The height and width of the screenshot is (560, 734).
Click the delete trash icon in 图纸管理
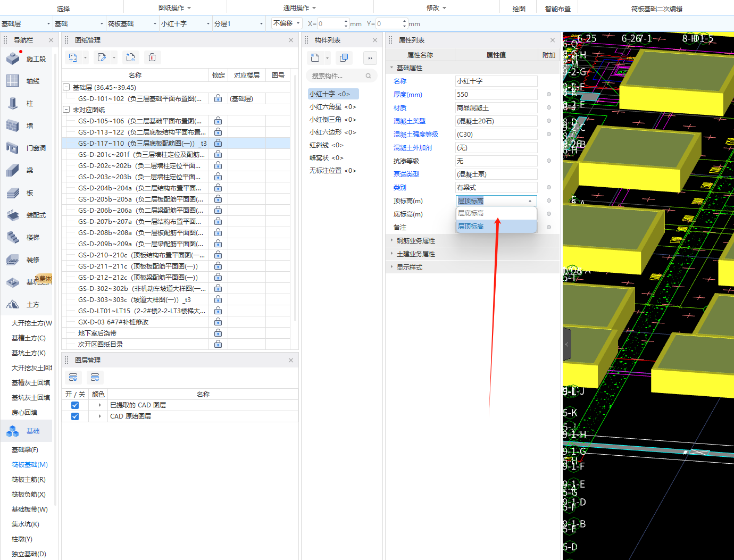click(x=152, y=57)
